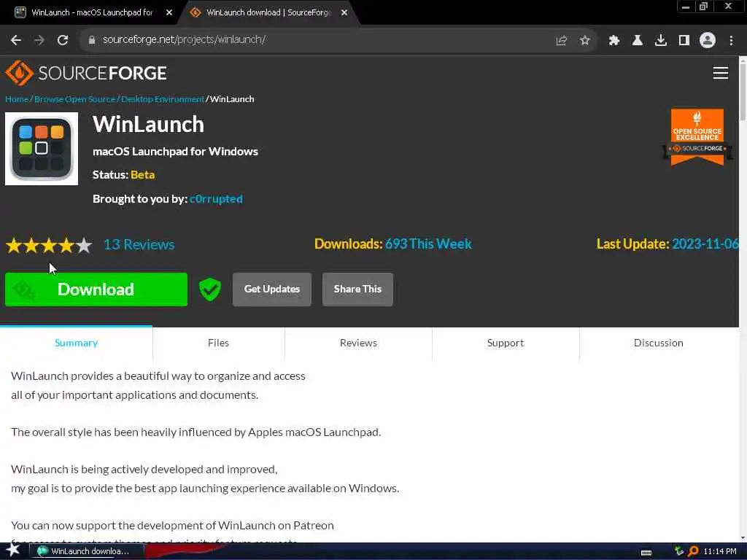The image size is (747, 560).
Task: Click the green Download button
Action: [96, 289]
